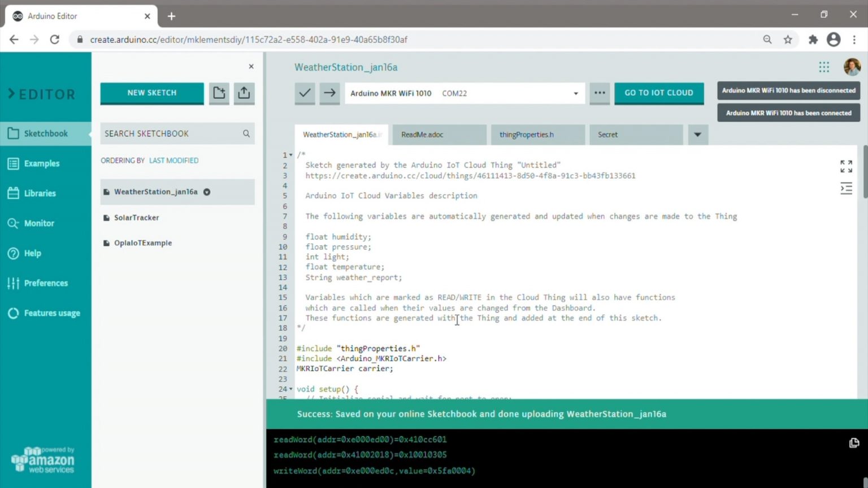
Task: Open the hidden tabs dropdown arrow
Action: pyautogui.click(x=697, y=135)
